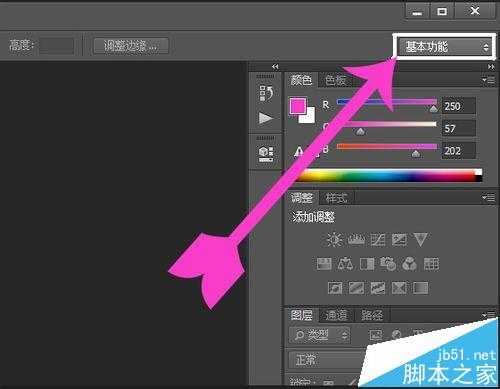This screenshot has width=500, height=389.
Task: Add a Posterize adjustment layer
Action: 356,288
